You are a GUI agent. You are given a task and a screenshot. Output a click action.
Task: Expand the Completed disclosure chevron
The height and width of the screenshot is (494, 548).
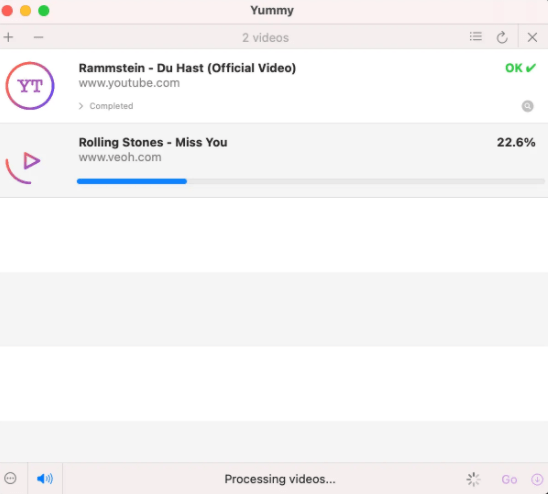tap(81, 106)
